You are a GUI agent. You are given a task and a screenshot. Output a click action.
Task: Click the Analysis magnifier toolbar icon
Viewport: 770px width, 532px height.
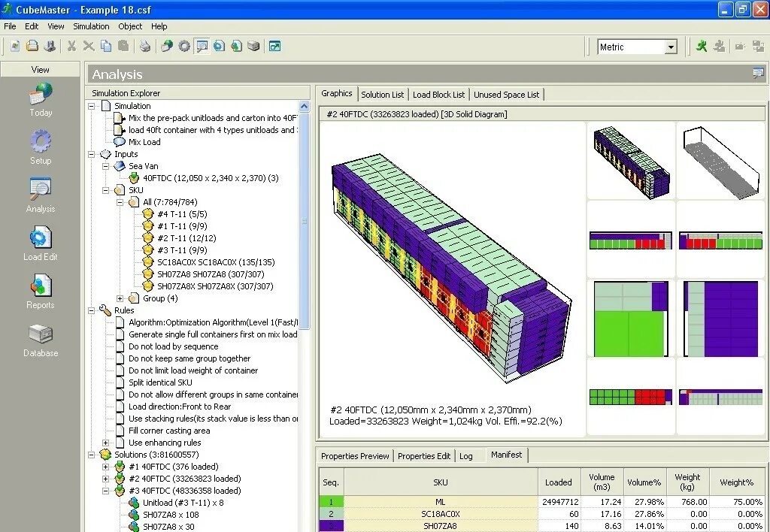point(202,46)
